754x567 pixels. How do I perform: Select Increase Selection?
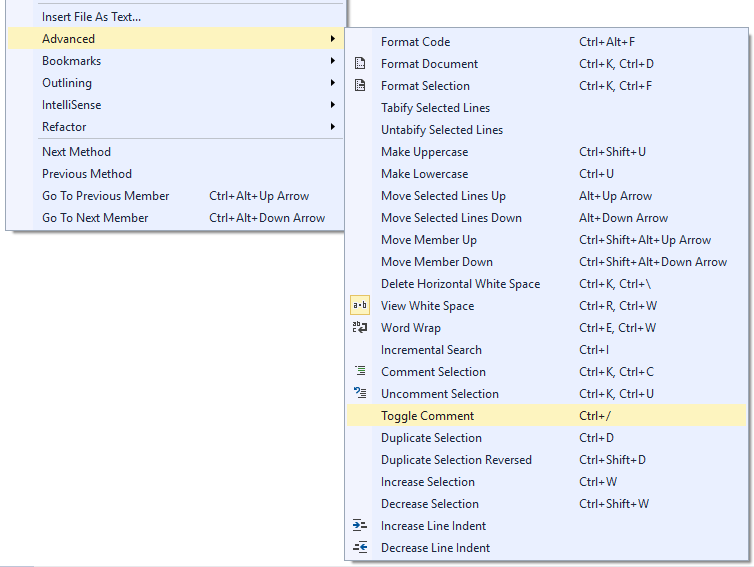547,481
